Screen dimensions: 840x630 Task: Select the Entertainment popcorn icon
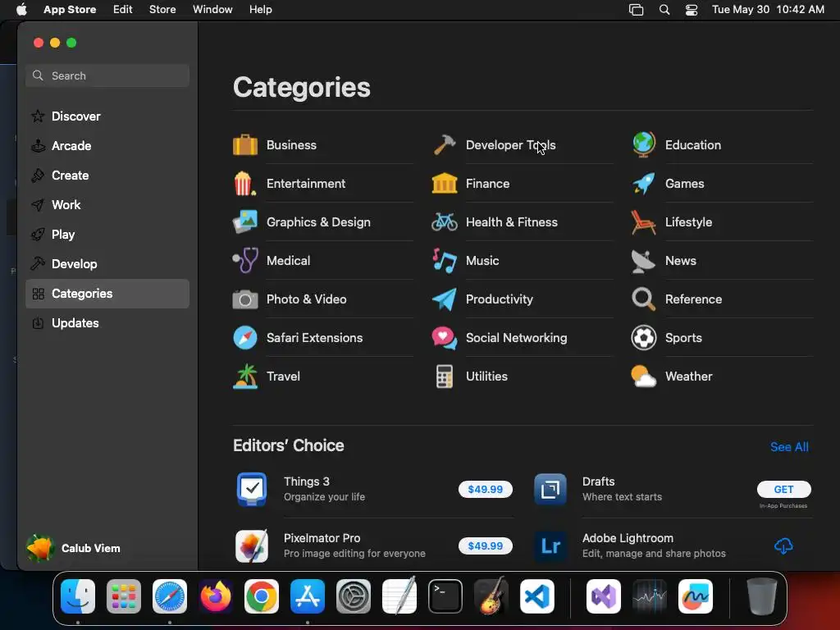tap(244, 183)
